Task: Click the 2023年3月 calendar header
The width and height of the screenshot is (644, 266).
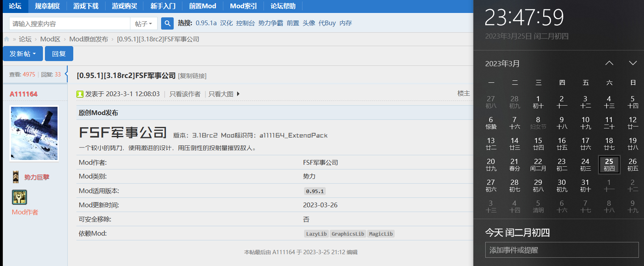Action: coord(502,64)
